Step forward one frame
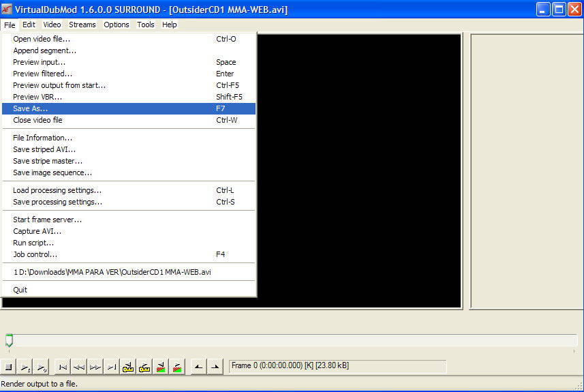The image size is (584, 392). pyautogui.click(x=95, y=367)
